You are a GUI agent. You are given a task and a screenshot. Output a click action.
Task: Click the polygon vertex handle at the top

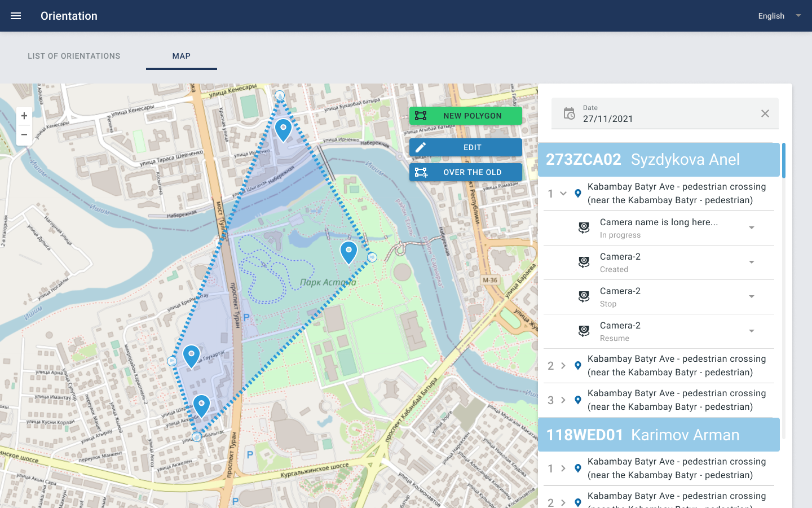point(280,96)
